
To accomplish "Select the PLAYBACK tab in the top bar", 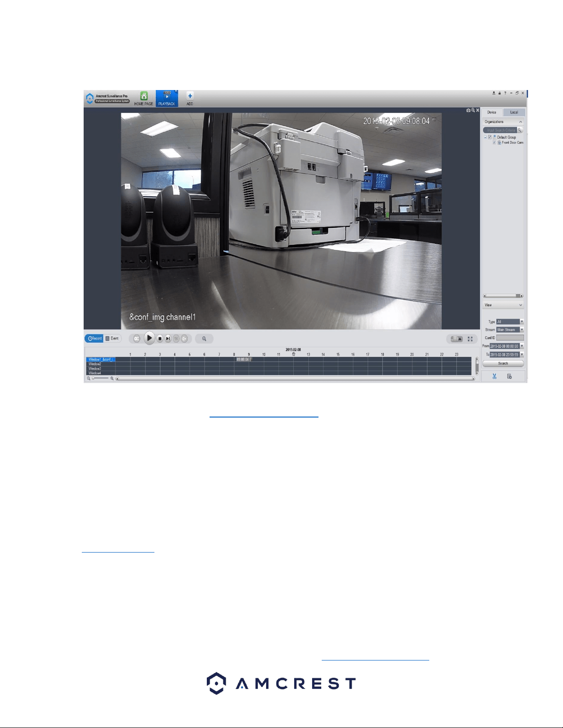I will pyautogui.click(x=167, y=98).
